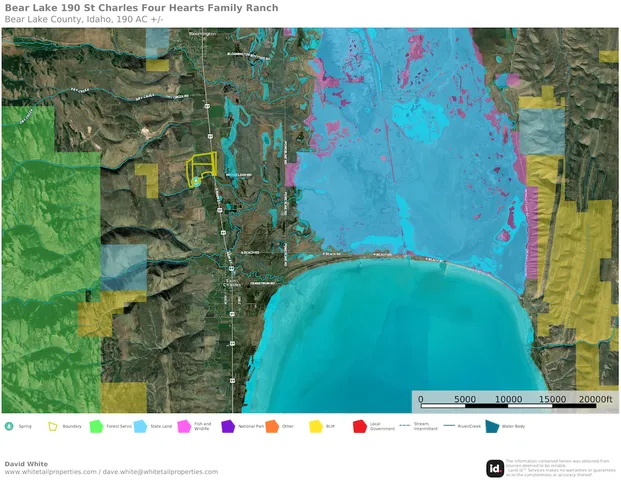Click the pink Fish and Wildlife swatch
This screenshot has height=480, width=621.
coord(184,427)
